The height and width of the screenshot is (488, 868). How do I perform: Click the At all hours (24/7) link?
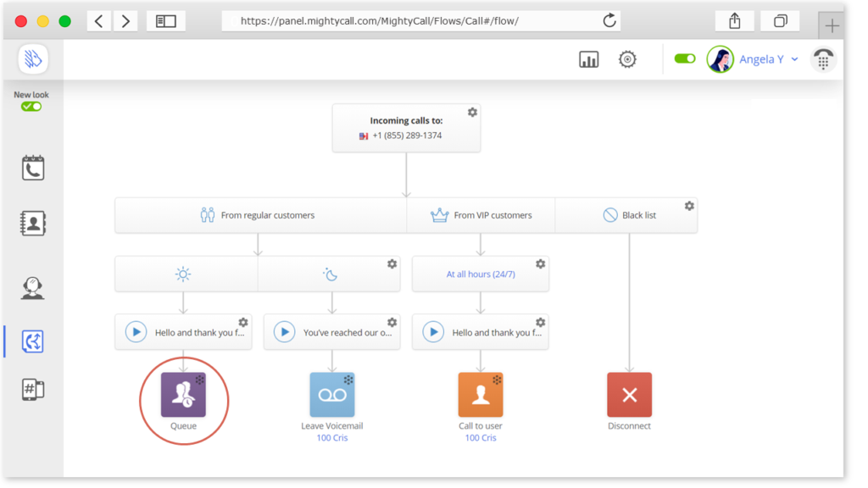pos(481,274)
